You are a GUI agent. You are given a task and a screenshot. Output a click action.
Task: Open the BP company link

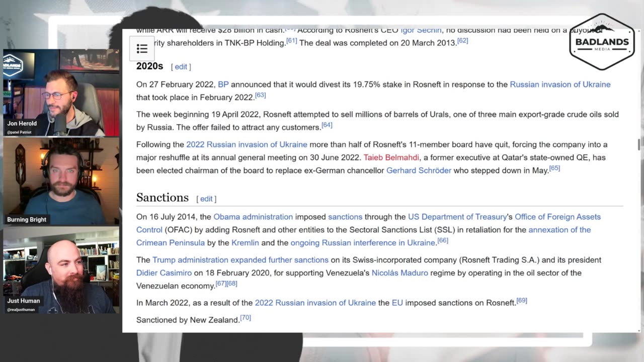pos(223,84)
